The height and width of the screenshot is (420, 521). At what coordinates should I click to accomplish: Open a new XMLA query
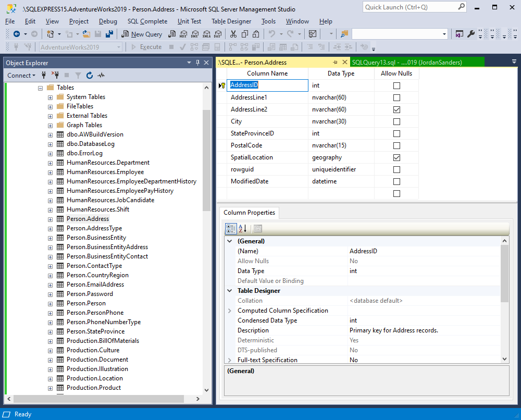pos(207,34)
